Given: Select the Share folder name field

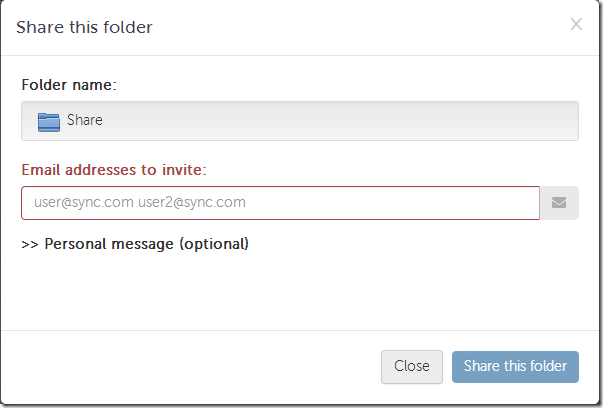Looking at the screenshot, I should click(300, 121).
